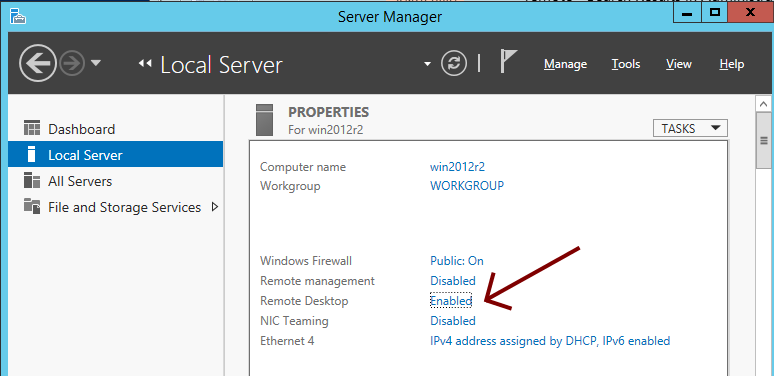Open the Manage menu
The image size is (774, 376).
pyautogui.click(x=565, y=64)
